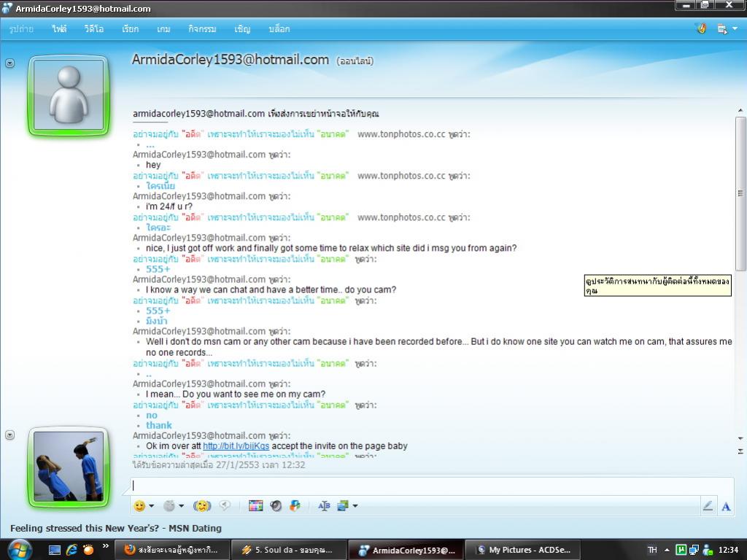Click the green tray icon
The height and width of the screenshot is (560, 747).
coord(681,550)
